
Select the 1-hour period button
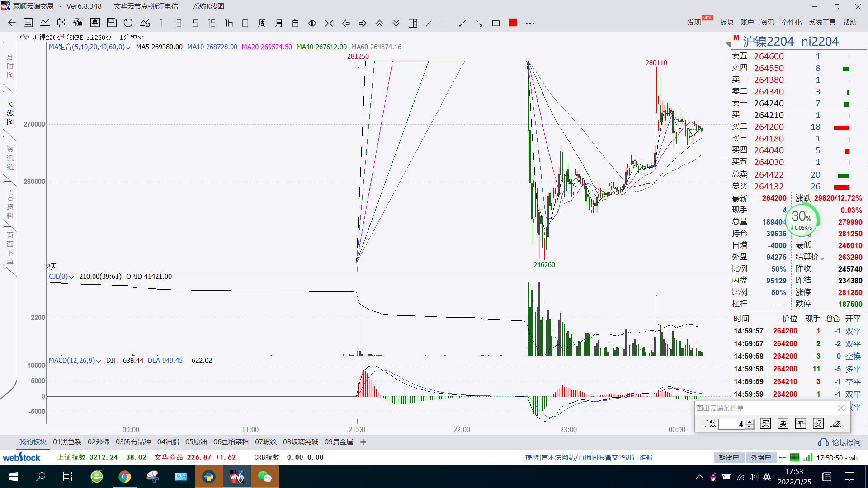coord(229,23)
